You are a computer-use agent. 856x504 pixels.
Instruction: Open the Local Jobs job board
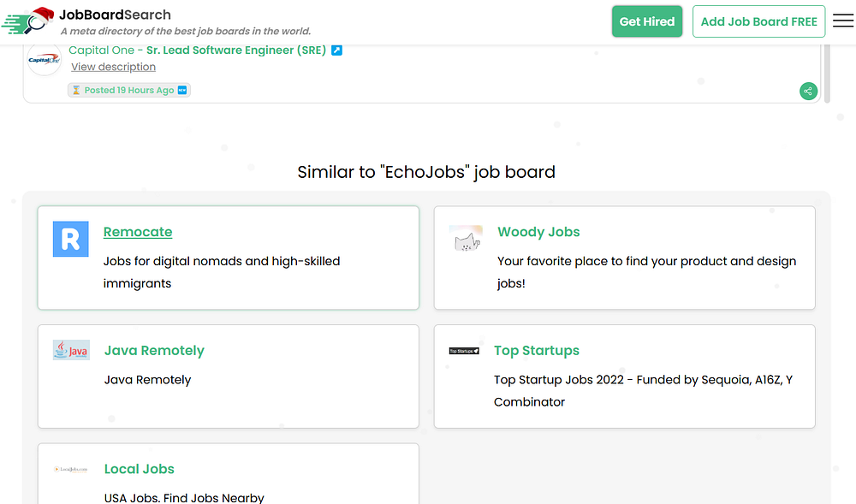click(140, 469)
